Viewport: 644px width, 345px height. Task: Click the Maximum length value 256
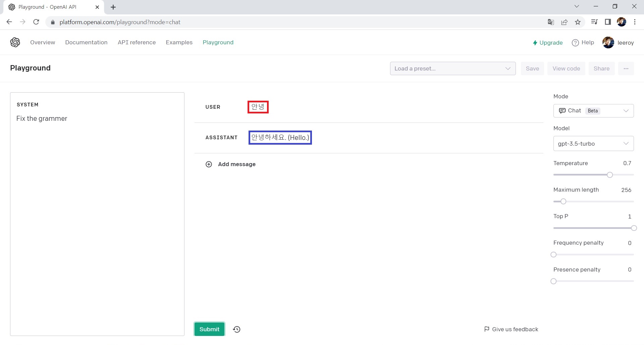click(626, 190)
